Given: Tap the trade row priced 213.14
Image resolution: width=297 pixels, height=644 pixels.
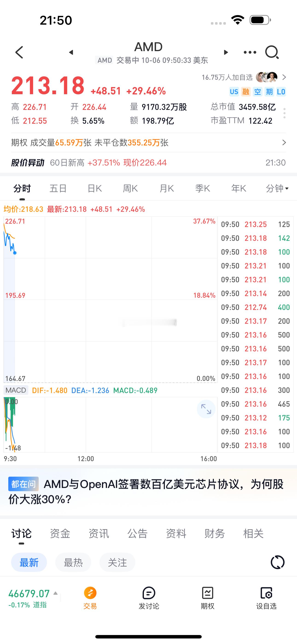Looking at the screenshot, I should click(255, 293).
